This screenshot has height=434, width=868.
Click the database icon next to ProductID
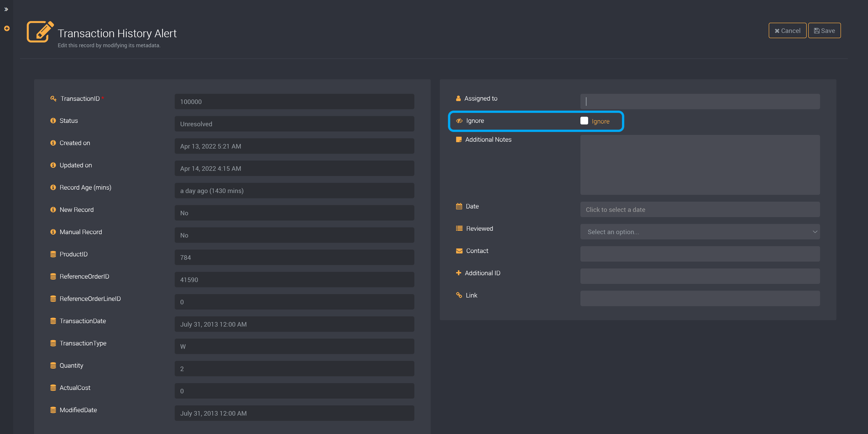coord(53,254)
